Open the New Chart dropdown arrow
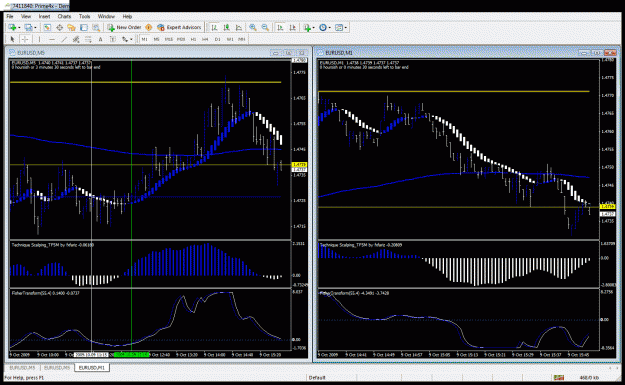 [x=19, y=28]
